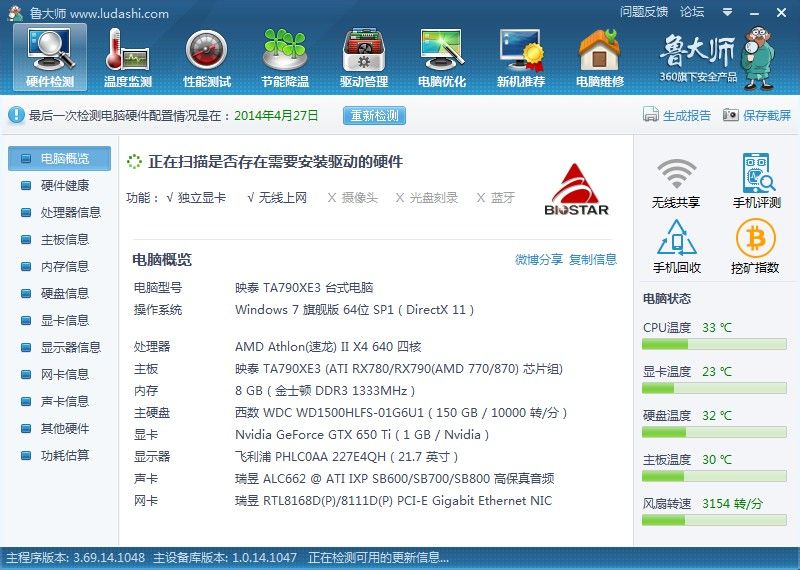Click graphics value Nvidia GeForce GTX 650 Ti
Image resolution: width=800 pixels, height=570 pixels.
pyautogui.click(x=362, y=435)
